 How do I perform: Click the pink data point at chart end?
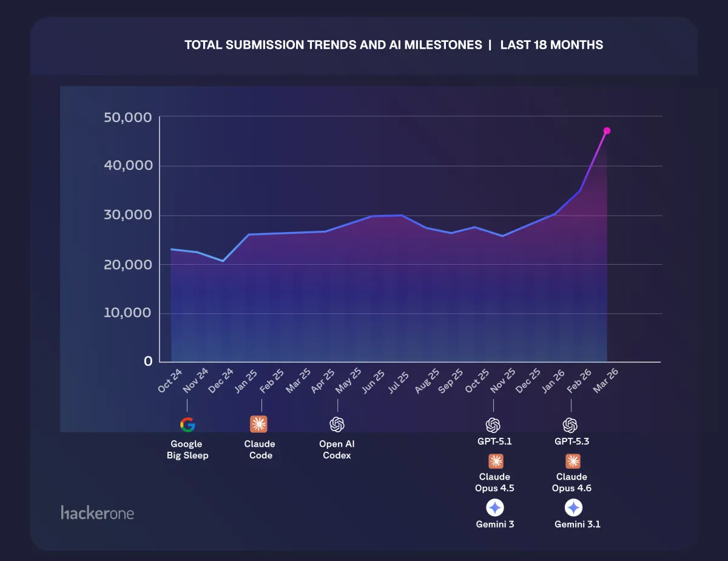606,130
